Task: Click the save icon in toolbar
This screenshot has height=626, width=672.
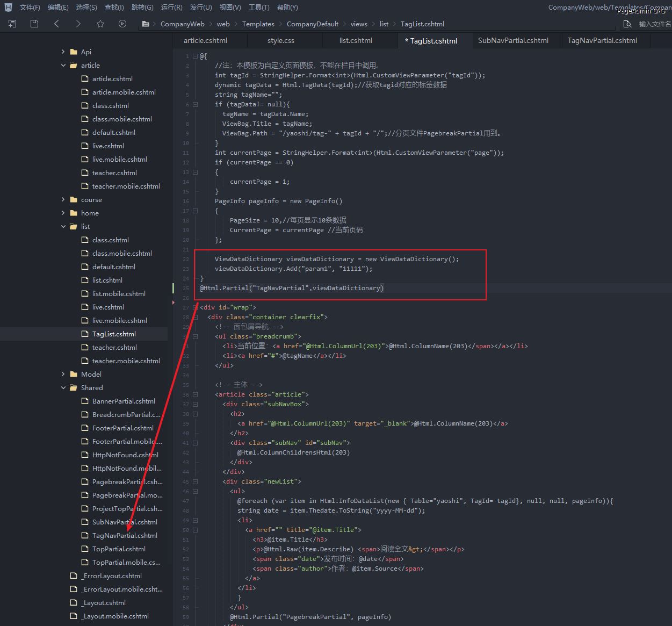Action: (34, 24)
